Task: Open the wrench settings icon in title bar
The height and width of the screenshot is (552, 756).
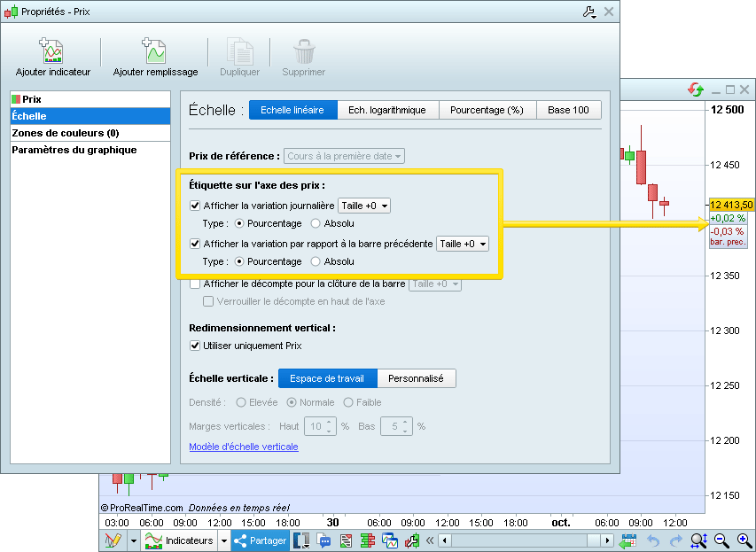Action: (x=589, y=12)
